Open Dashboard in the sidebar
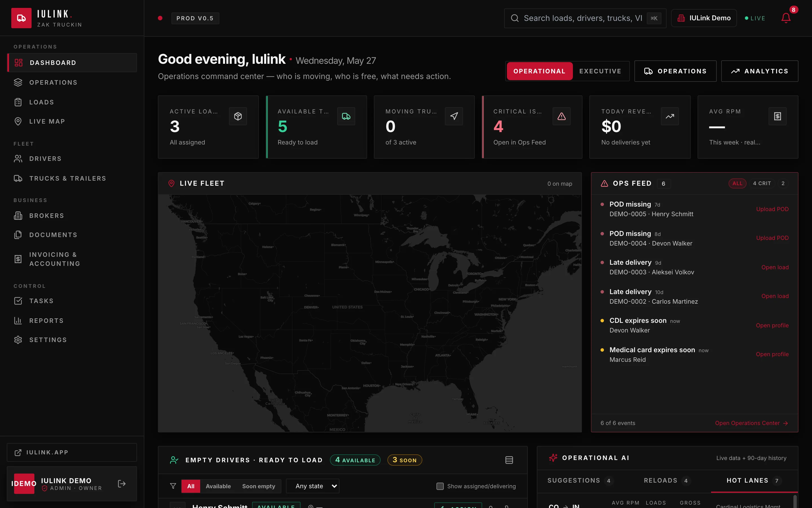 tap(72, 62)
